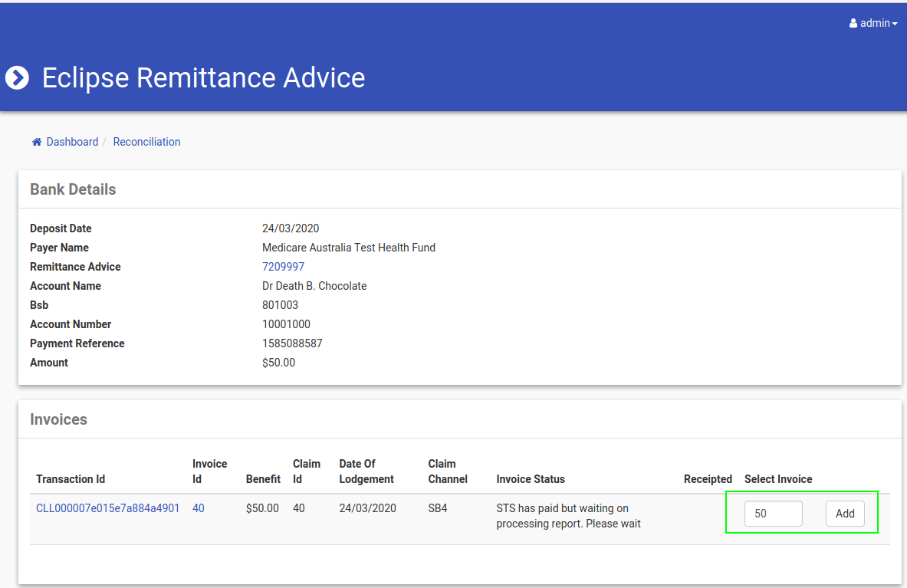The image size is (907, 588).
Task: Click the Benefit column header
Action: click(x=263, y=479)
